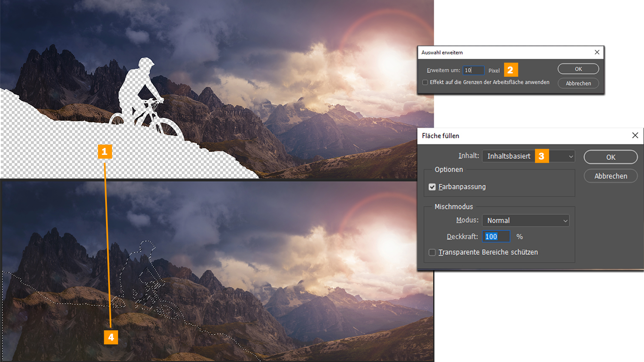The height and width of the screenshot is (362, 644).
Task: Click the Fläche füllen title bar
Action: coord(515,136)
